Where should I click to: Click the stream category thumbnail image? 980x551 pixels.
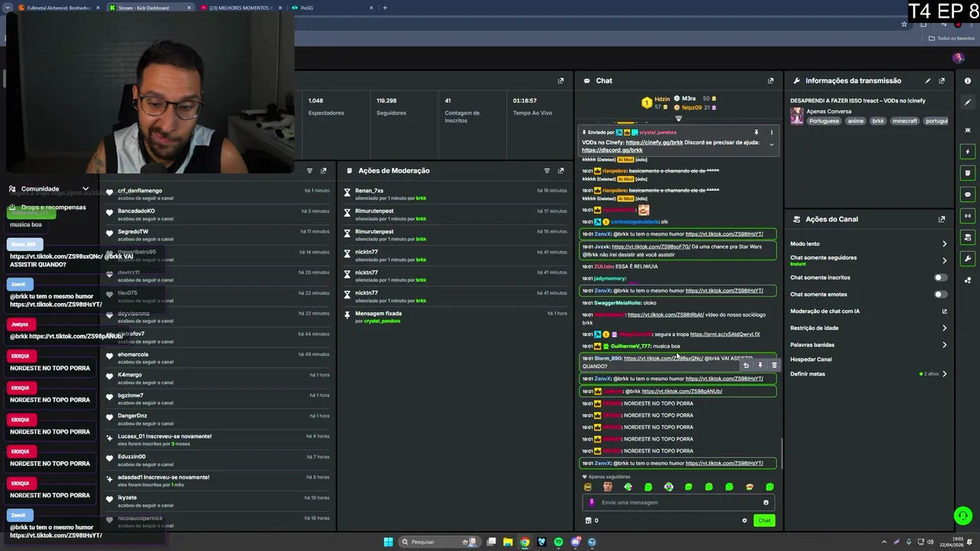797,116
